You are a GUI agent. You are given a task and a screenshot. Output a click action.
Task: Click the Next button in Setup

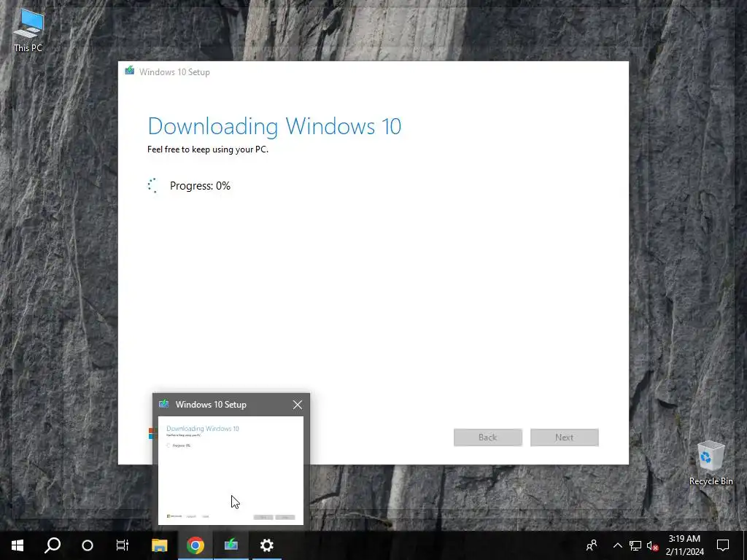click(x=565, y=437)
